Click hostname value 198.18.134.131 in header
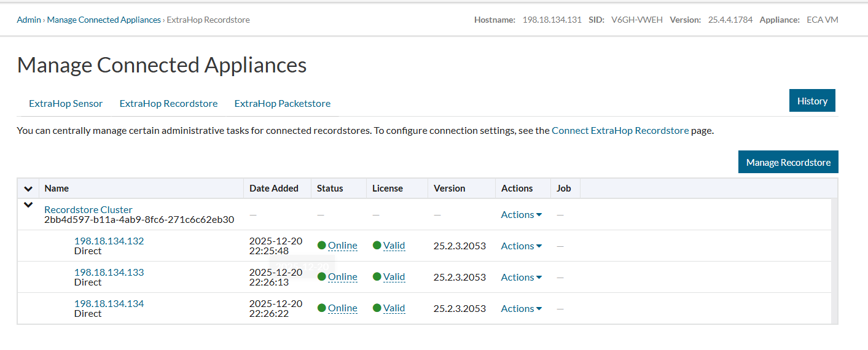868x350 pixels. coord(552,20)
